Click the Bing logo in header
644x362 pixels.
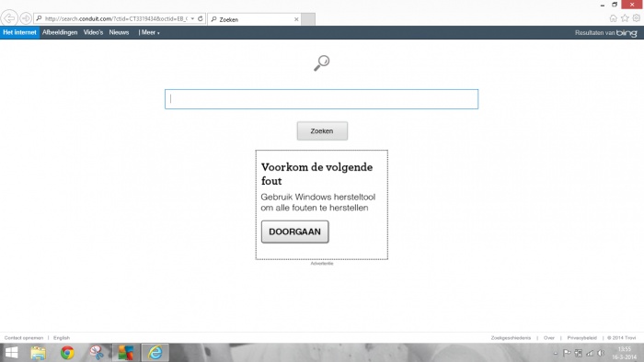627,33
